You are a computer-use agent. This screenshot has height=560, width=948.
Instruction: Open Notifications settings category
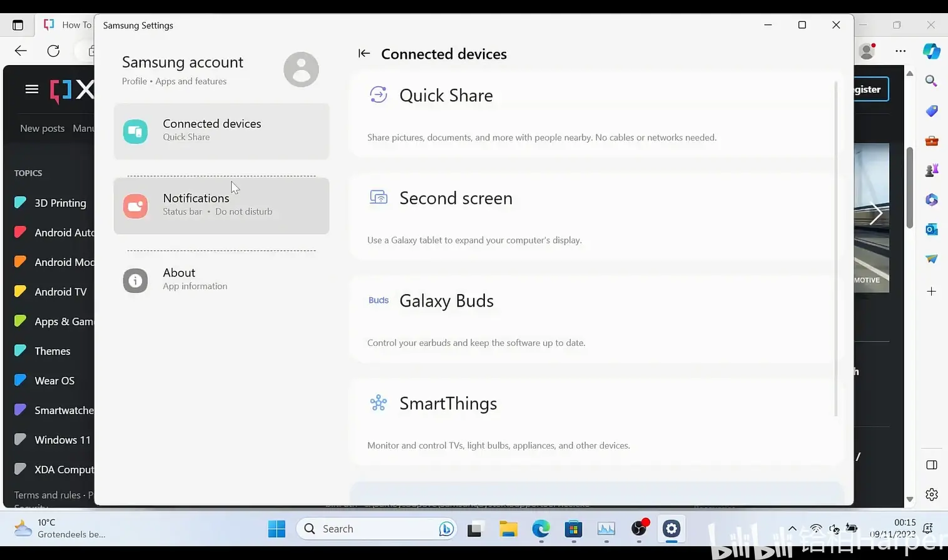pos(222,205)
